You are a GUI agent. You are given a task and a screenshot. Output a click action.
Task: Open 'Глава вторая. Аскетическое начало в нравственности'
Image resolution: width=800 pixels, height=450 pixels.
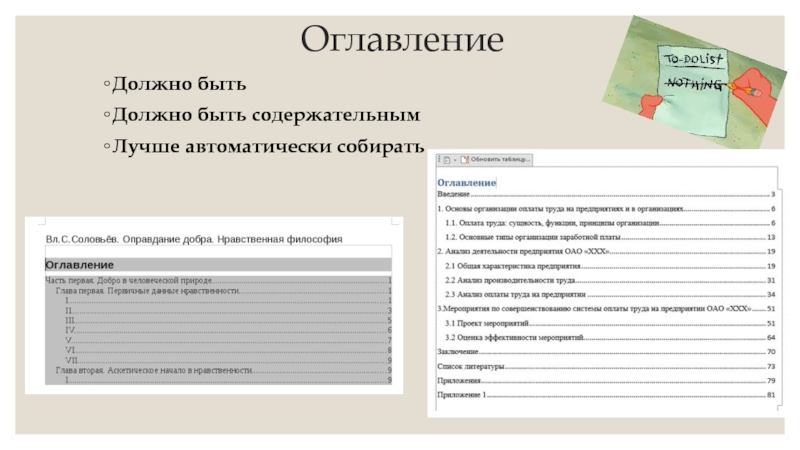[x=223, y=370]
